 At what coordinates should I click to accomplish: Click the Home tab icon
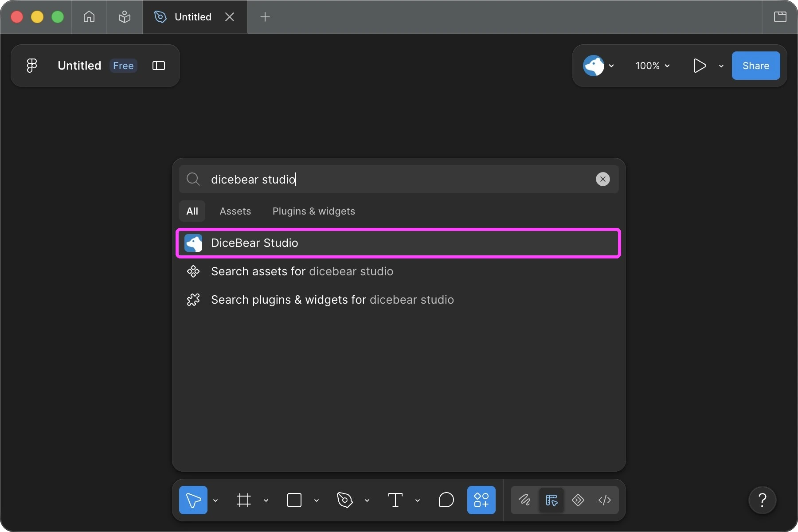point(89,17)
